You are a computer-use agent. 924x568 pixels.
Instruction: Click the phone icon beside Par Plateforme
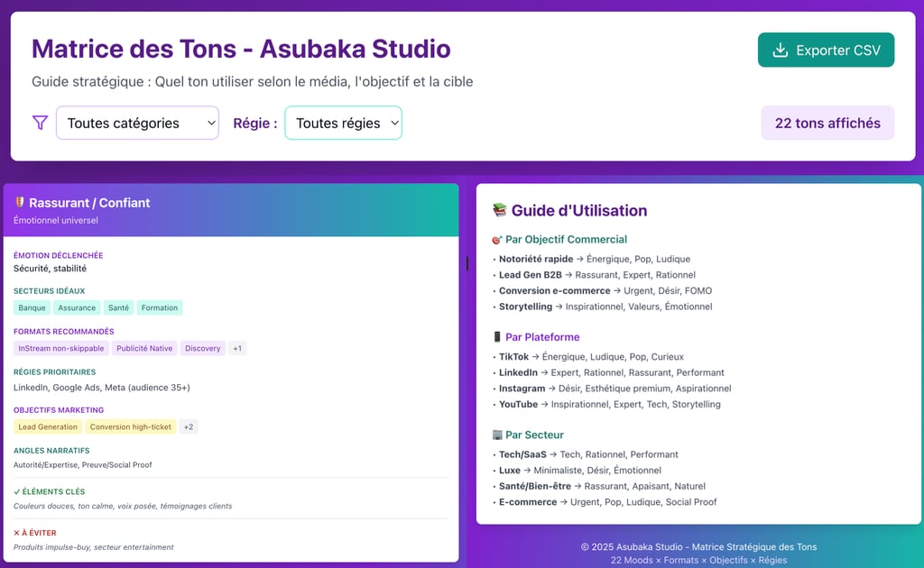pos(497,336)
